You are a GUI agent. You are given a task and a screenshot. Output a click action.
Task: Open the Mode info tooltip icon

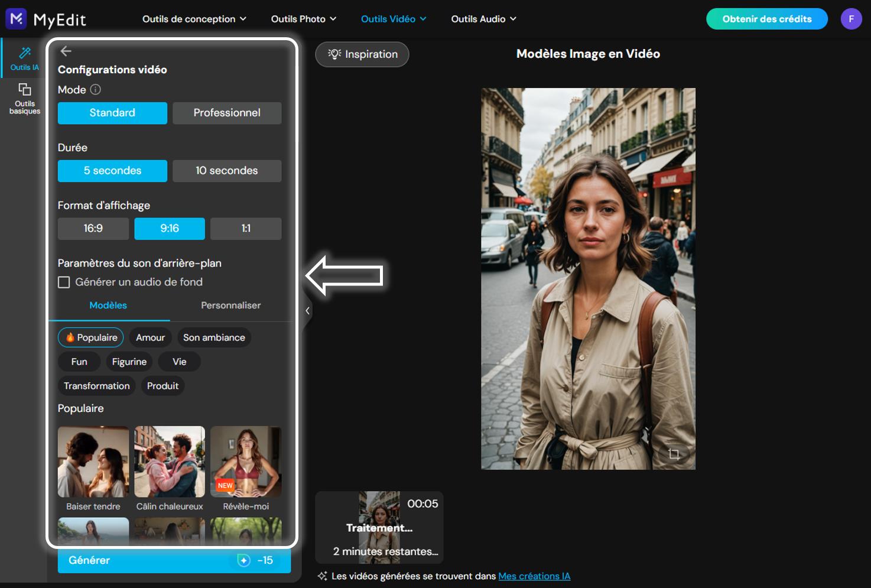(96, 90)
